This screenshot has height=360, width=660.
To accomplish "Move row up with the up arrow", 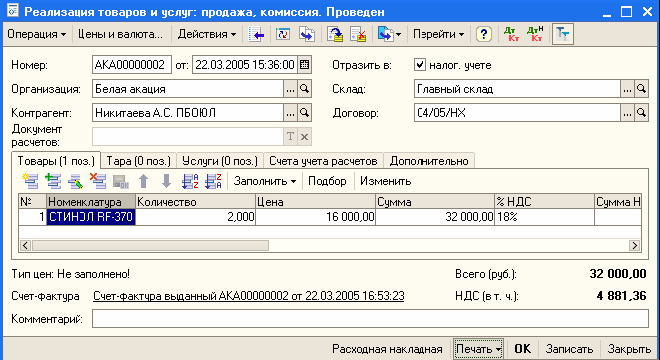I will 144,181.
